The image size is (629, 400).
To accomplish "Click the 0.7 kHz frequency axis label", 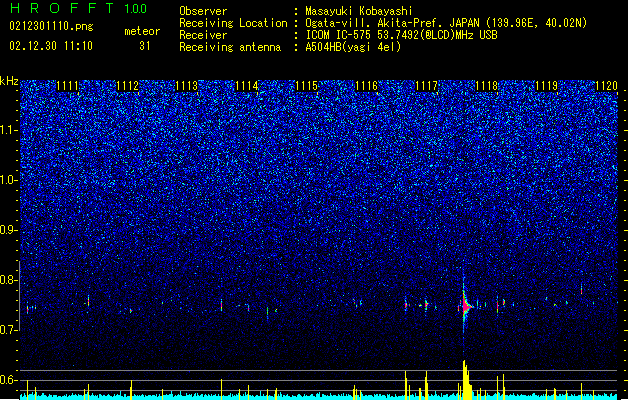I will 9,330.
